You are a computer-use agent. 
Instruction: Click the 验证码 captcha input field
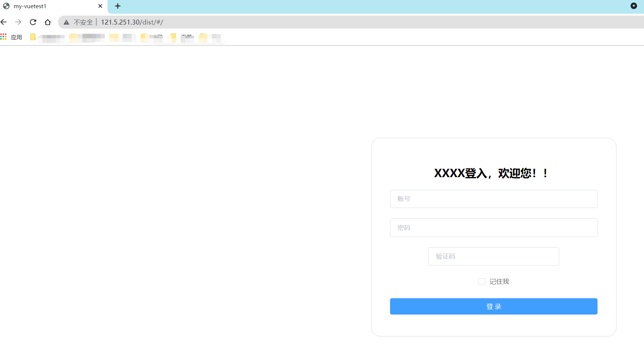494,257
